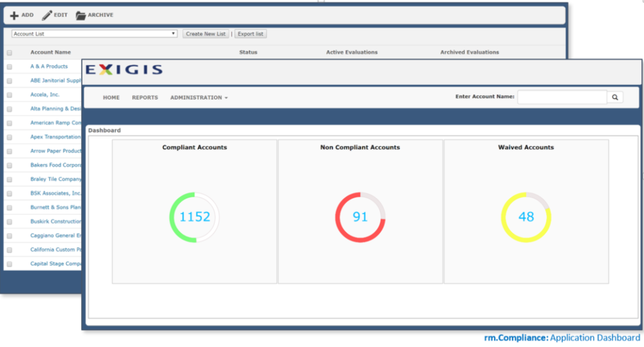Image resolution: width=644 pixels, height=347 pixels.
Task: Open the Burnett & Sons account link
Action: 55,207
